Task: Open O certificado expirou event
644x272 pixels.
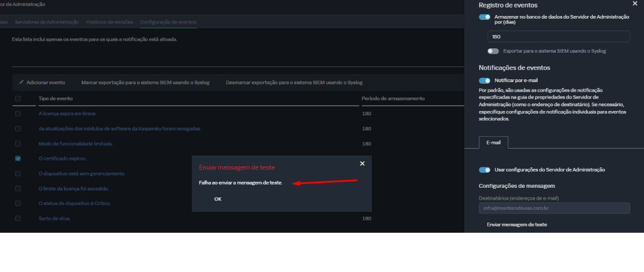Action: [x=63, y=159]
